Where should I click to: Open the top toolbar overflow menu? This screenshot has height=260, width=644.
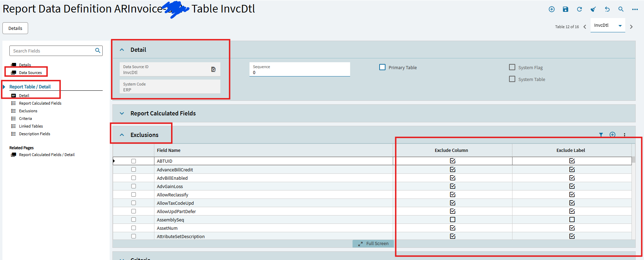[635, 9]
